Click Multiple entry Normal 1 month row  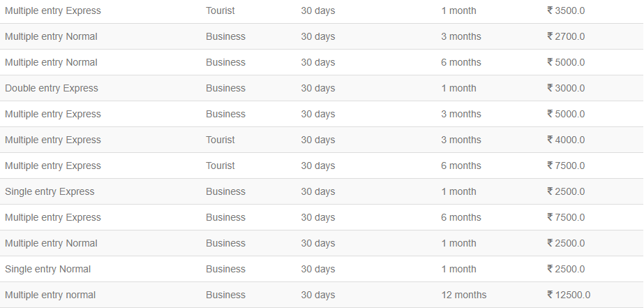click(322, 243)
